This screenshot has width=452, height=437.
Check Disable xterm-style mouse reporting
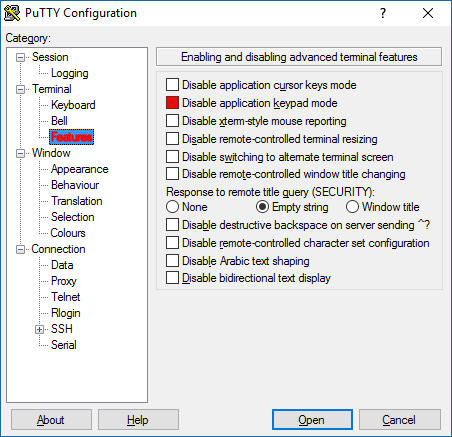tap(172, 121)
